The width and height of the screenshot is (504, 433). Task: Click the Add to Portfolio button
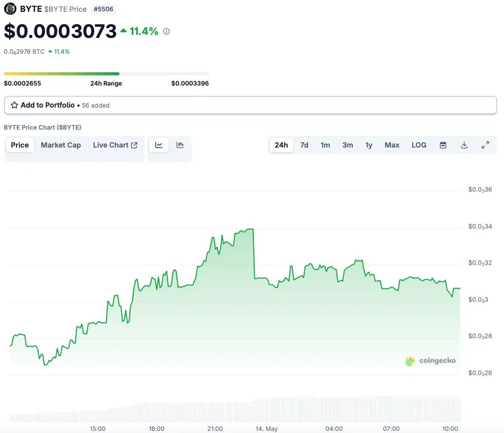[x=250, y=105]
